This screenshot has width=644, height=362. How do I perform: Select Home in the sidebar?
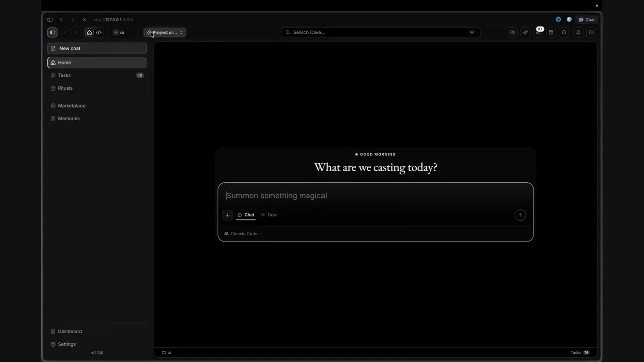coord(97,62)
